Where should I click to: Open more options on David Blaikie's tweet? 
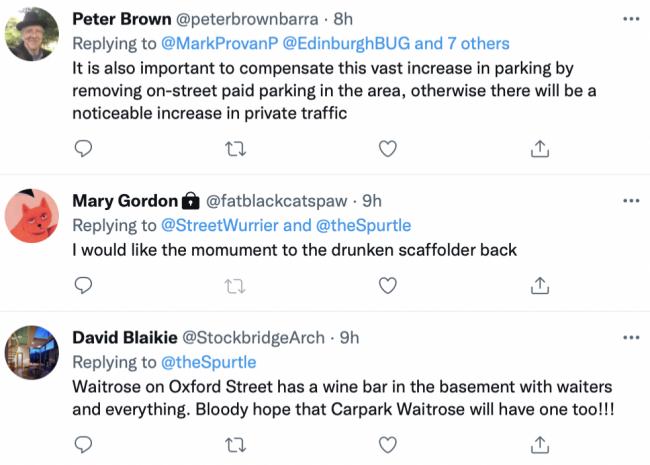631,338
